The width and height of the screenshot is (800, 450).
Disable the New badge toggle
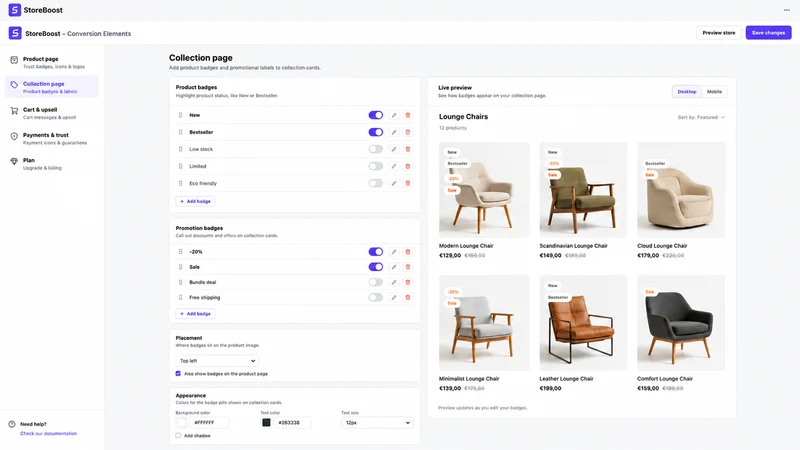pyautogui.click(x=376, y=115)
